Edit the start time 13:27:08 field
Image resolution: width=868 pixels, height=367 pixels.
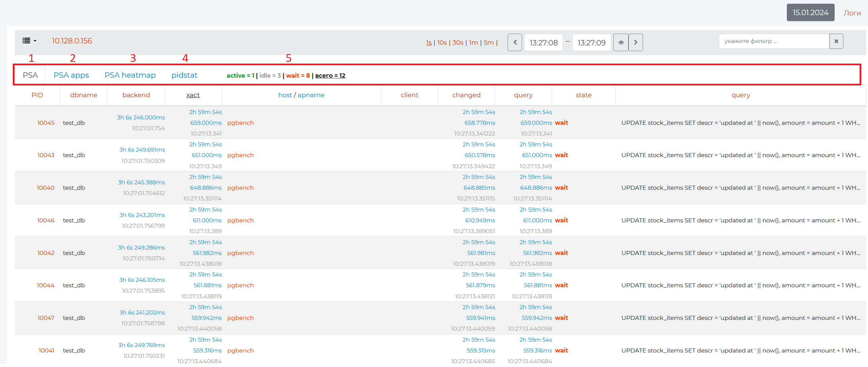544,42
